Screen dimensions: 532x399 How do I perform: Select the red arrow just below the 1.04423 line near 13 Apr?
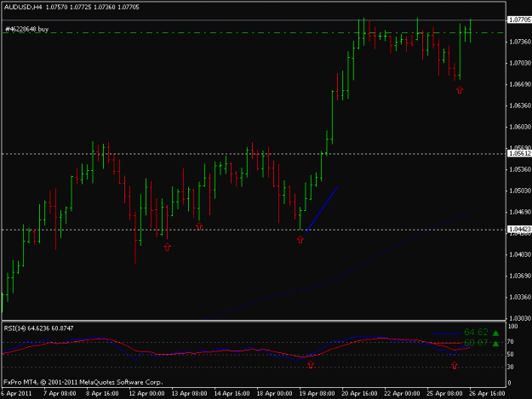pyautogui.click(x=199, y=226)
